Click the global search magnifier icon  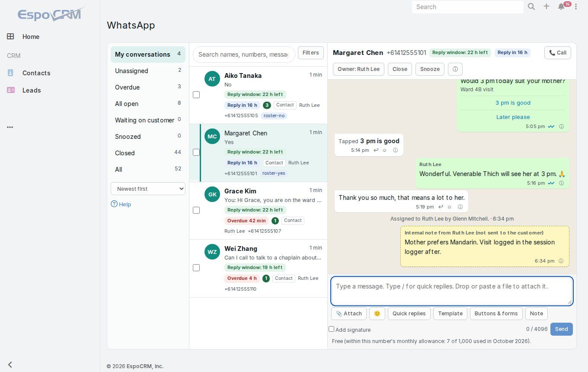point(531,6)
